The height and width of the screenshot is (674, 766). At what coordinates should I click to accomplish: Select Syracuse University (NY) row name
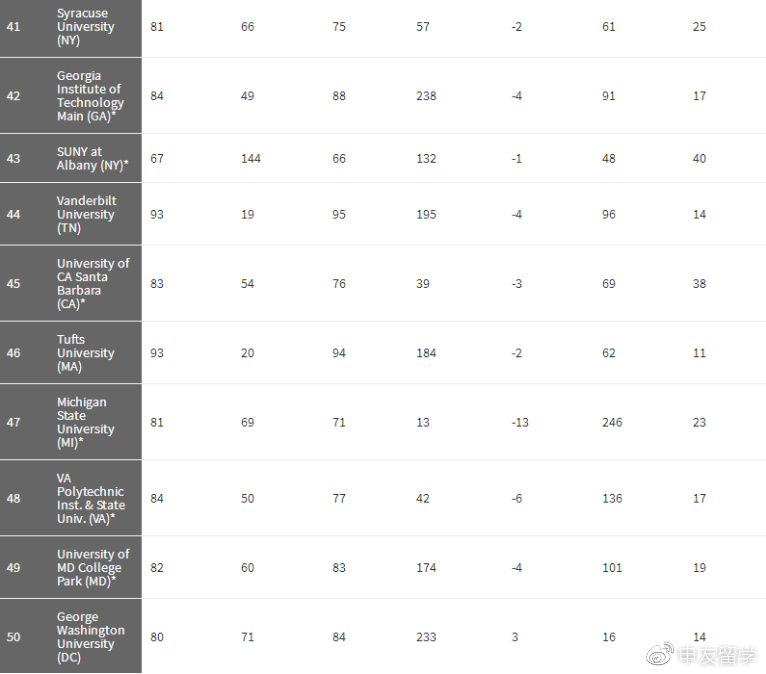pos(85,27)
